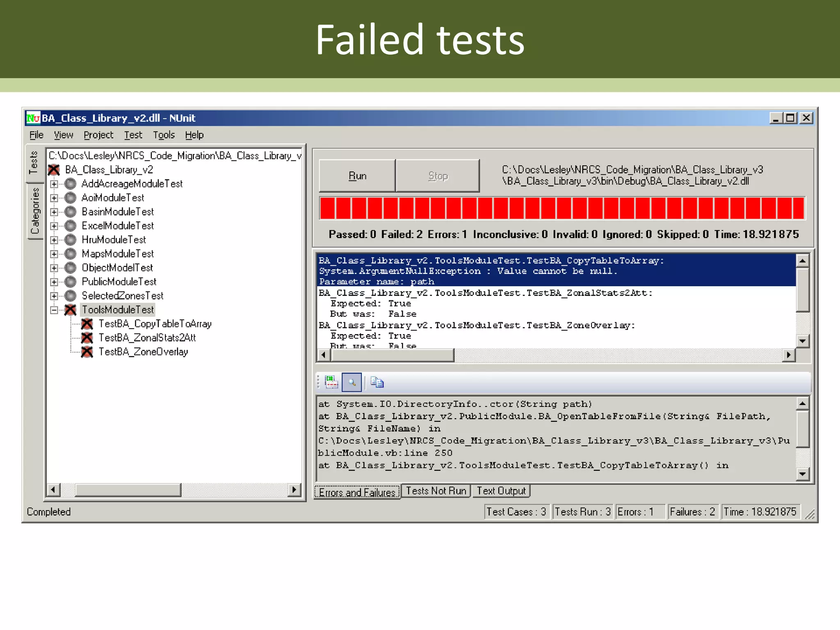The width and height of the screenshot is (840, 630).
Task: Click the failed icon beside TestBA_ZoneOverlay
Action: (x=87, y=352)
